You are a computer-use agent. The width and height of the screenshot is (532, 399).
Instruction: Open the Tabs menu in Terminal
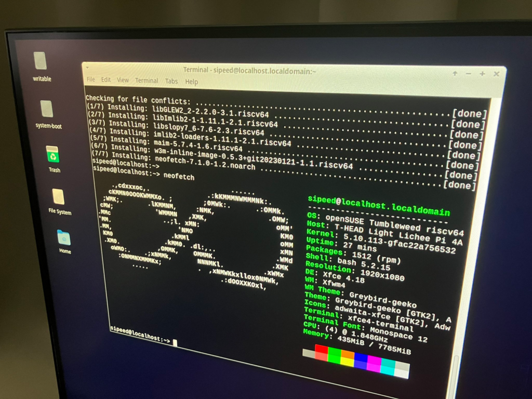click(x=171, y=81)
